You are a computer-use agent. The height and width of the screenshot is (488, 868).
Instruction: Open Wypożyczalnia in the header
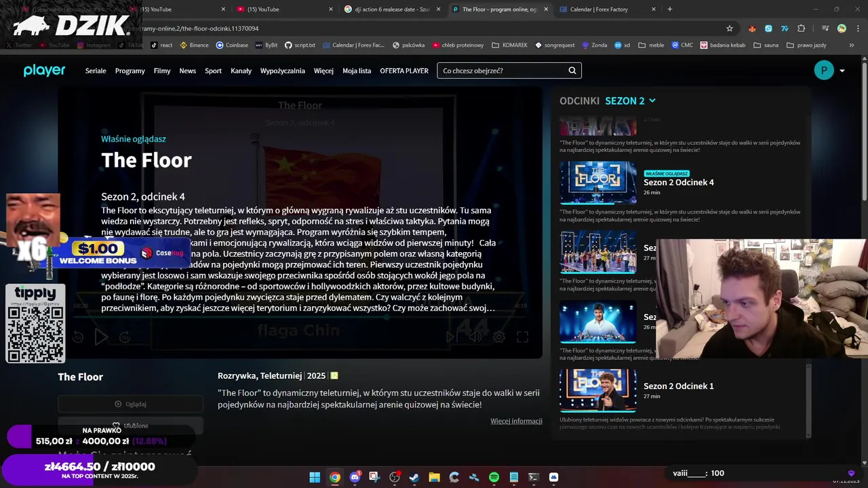tap(283, 70)
